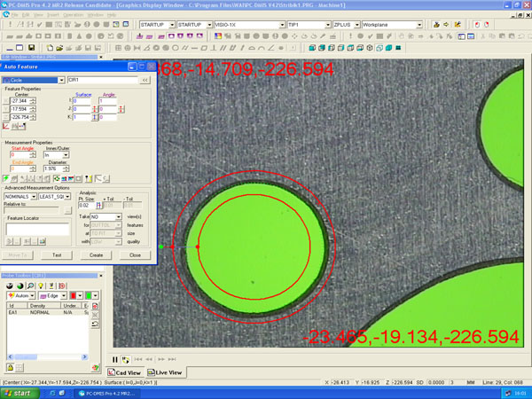Switch to the Live View tab
Image resolution: width=532 pixels, height=399 pixels.
(165, 372)
